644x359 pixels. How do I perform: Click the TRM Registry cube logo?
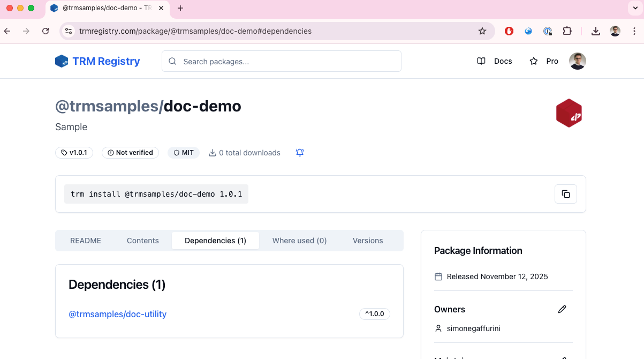pyautogui.click(x=62, y=61)
